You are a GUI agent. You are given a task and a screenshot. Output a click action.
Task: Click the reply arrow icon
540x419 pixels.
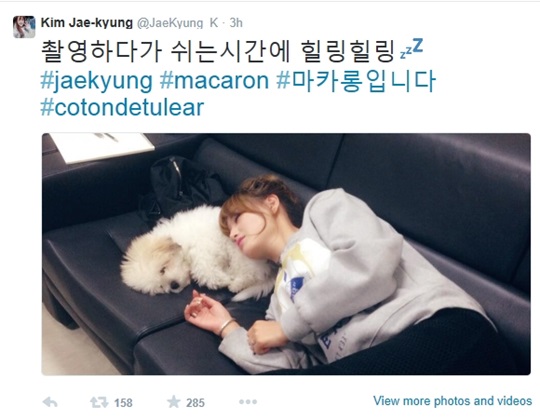click(50, 402)
